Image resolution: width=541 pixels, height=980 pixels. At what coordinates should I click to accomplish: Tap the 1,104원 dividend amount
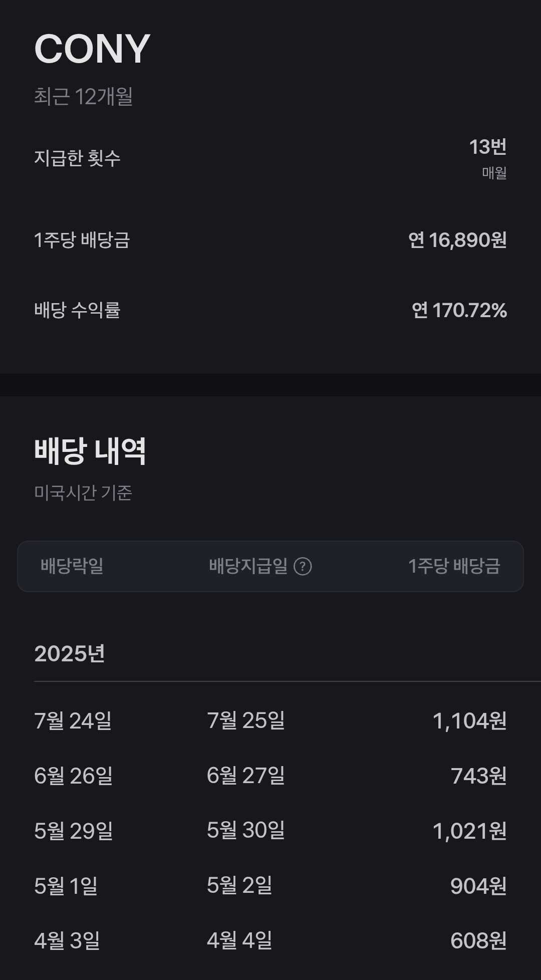coord(469,721)
